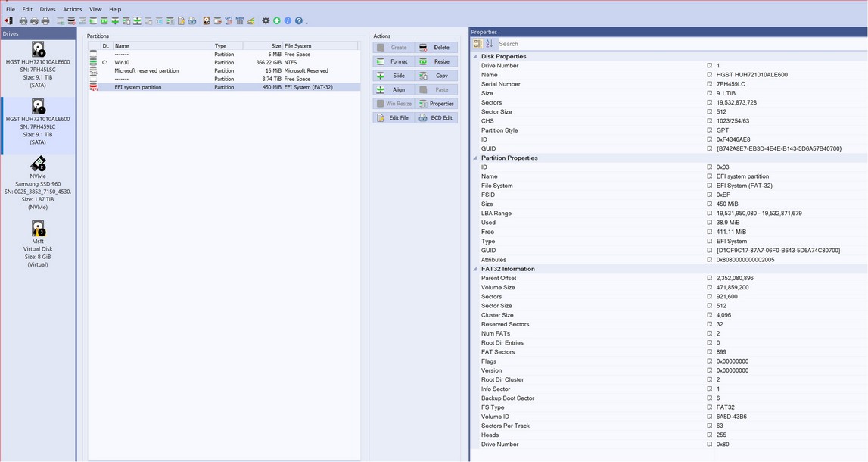Select the Win10 C: partition row
The height and width of the screenshot is (462, 868).
click(x=224, y=63)
